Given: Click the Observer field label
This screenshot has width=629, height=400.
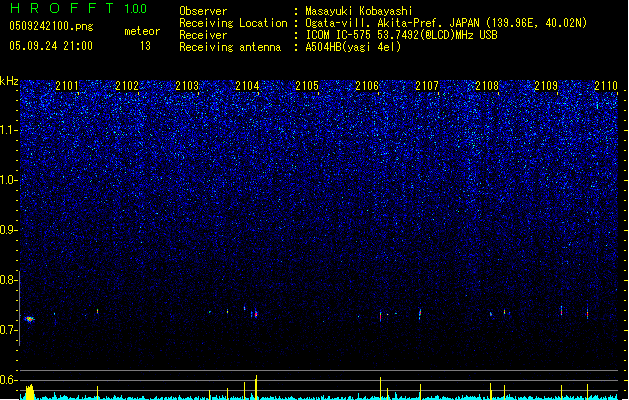Looking at the screenshot, I should pos(203,11).
